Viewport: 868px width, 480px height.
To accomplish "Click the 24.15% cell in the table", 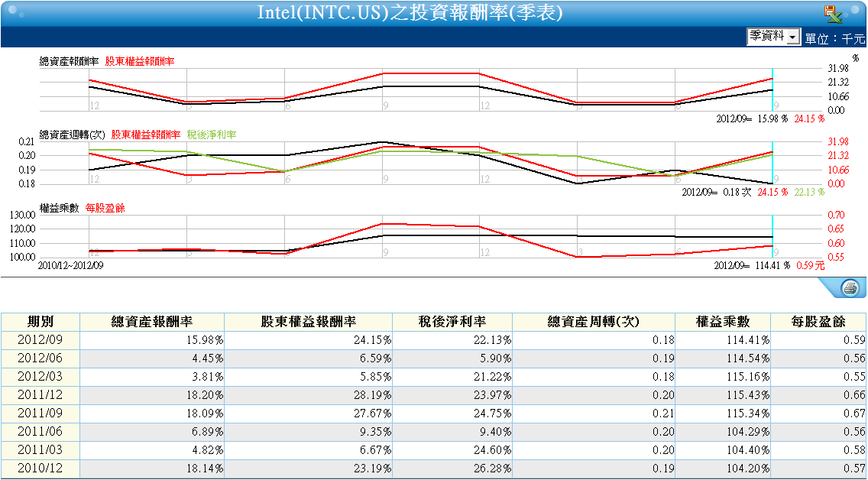I will pyautogui.click(x=309, y=340).
